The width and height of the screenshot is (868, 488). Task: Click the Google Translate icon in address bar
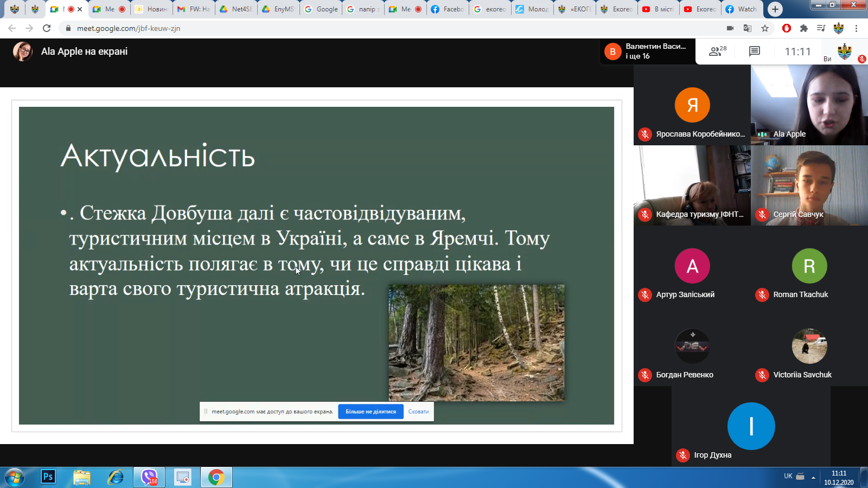[x=748, y=28]
